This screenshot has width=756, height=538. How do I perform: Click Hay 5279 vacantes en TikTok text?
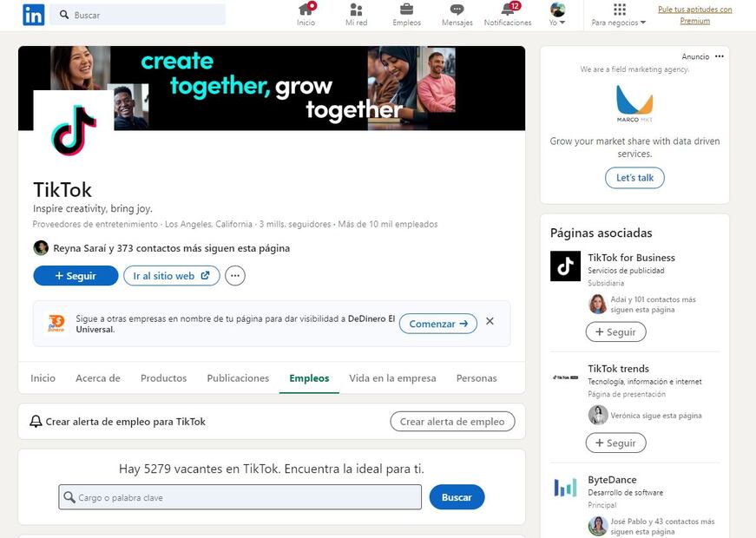272,469
